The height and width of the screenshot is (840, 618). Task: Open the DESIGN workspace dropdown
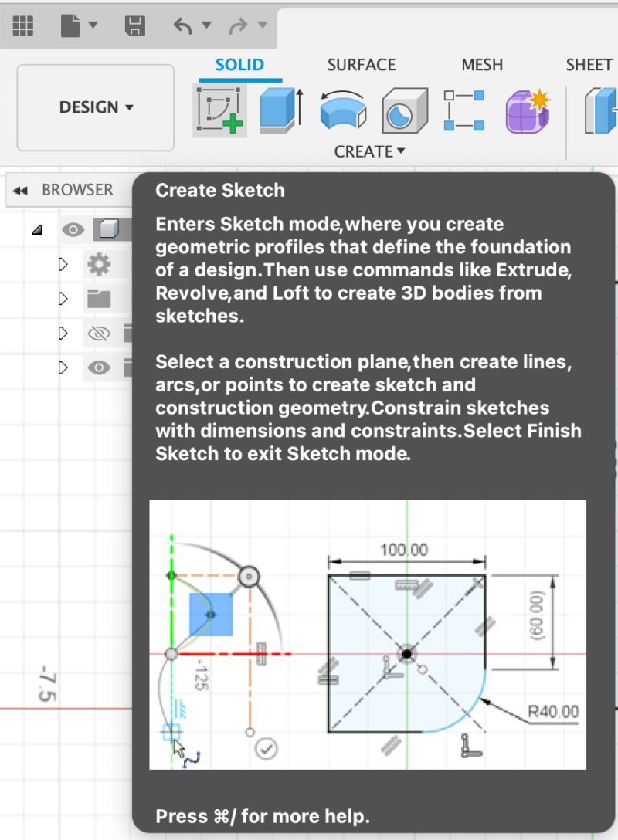coord(94,107)
